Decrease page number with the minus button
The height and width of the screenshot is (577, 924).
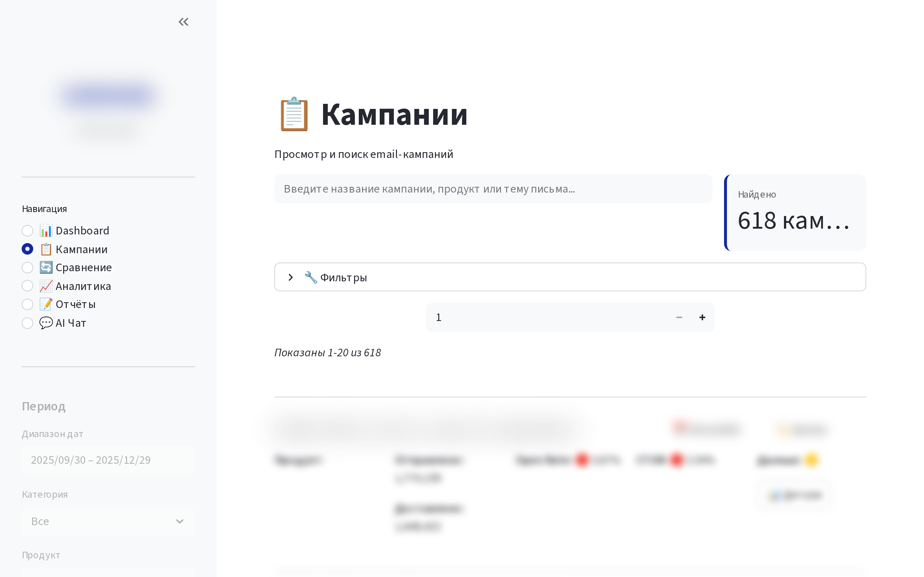[679, 317]
